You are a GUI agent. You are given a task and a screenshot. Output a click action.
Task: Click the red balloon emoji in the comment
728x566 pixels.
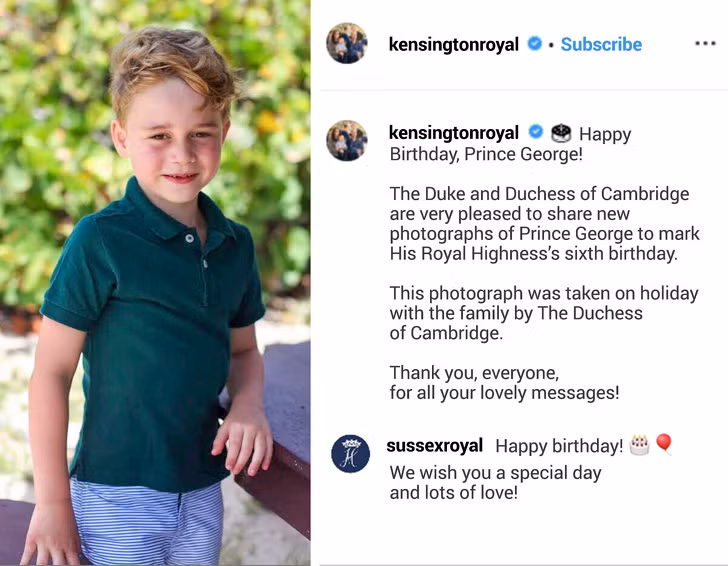pos(664,444)
